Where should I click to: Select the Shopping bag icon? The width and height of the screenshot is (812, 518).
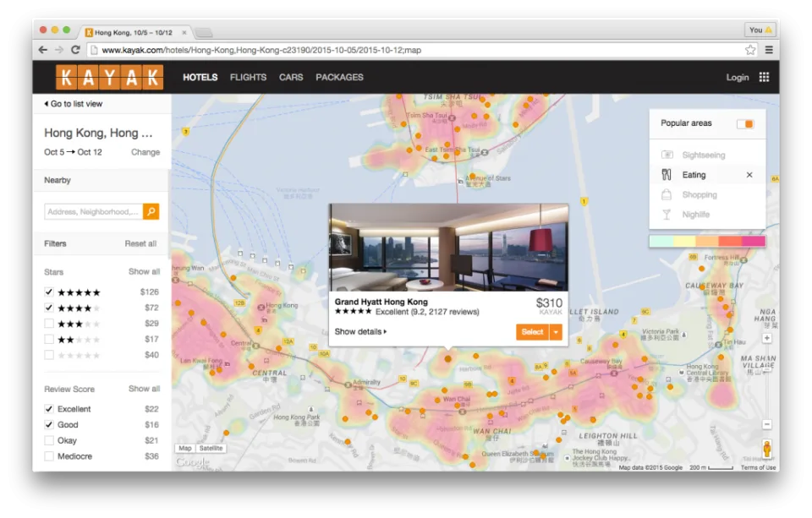[667, 194]
